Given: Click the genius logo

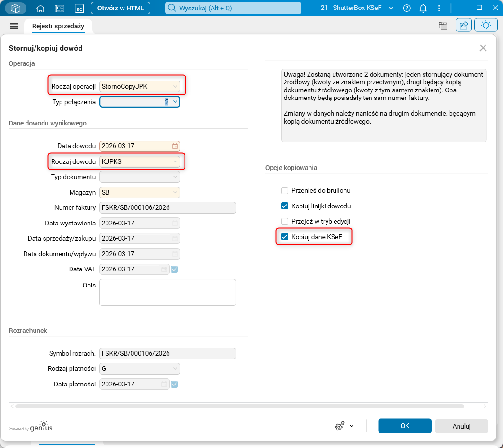Looking at the screenshot, I should (41, 426).
